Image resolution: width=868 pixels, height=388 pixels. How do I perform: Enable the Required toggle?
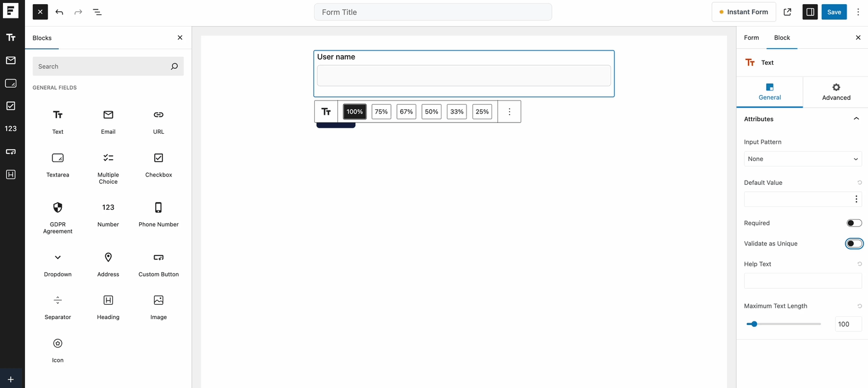[854, 222]
